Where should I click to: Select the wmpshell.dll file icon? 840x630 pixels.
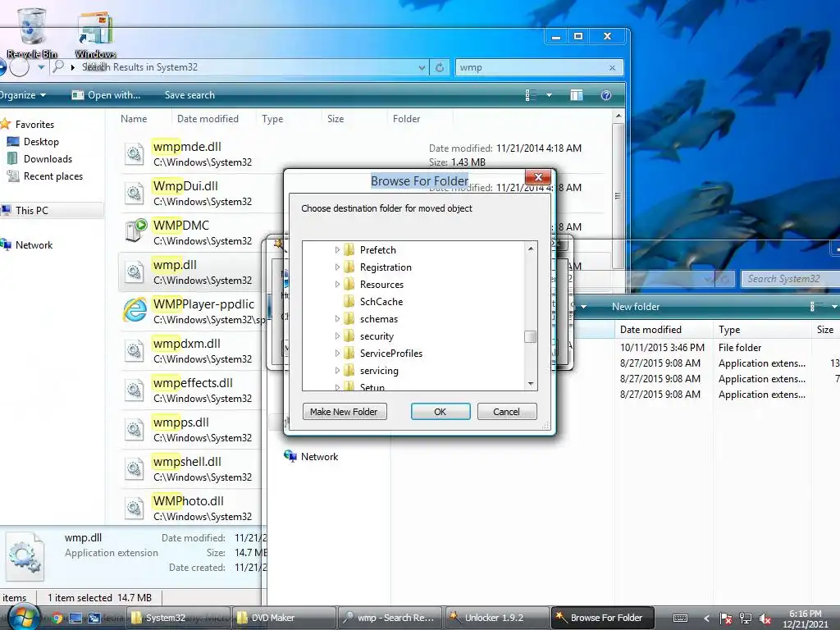point(134,468)
